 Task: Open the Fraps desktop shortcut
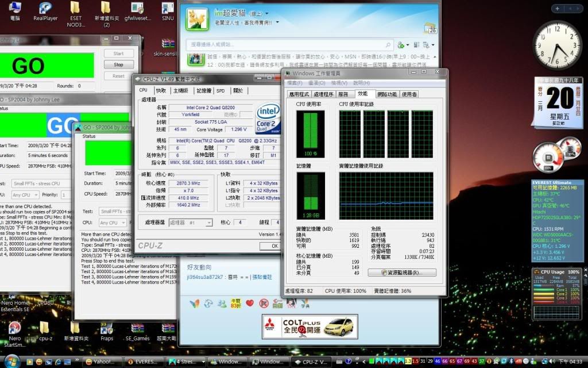tap(106, 332)
